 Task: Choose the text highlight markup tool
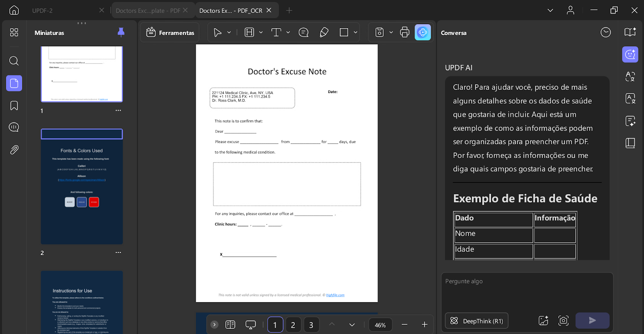[x=250, y=33]
